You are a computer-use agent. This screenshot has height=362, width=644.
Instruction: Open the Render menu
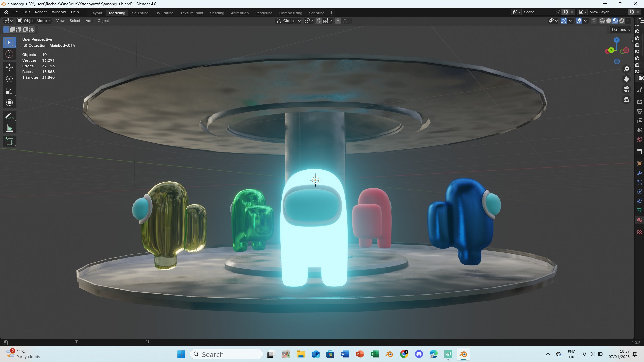(41, 12)
